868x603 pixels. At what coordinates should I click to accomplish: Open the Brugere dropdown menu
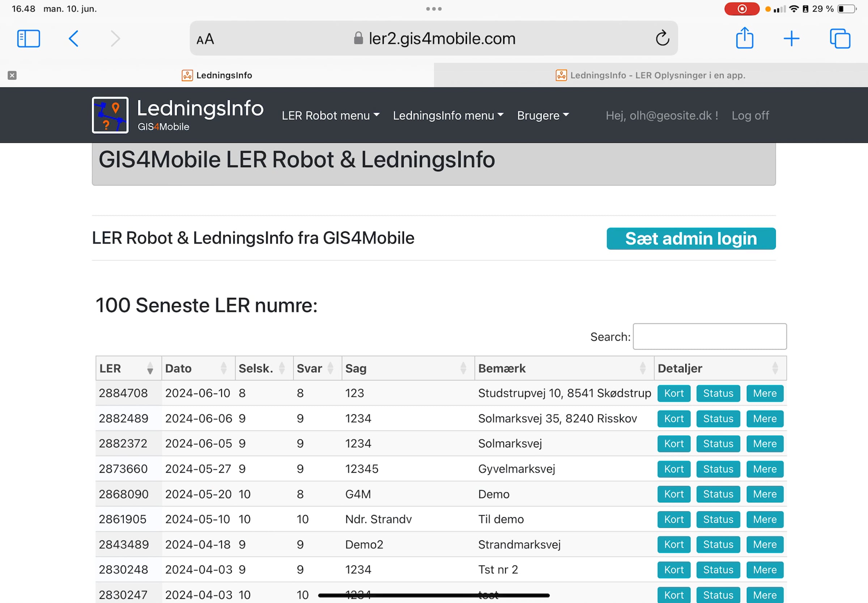tap(543, 115)
